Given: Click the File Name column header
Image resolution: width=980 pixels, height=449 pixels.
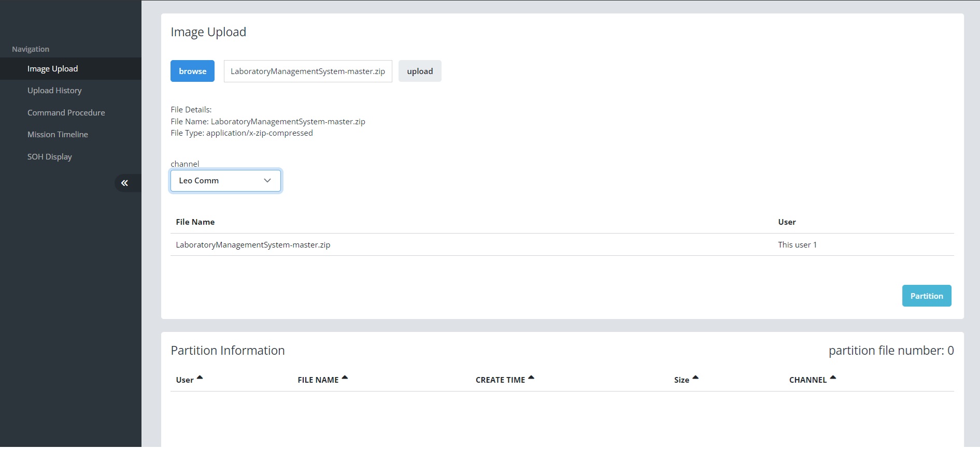Looking at the screenshot, I should click(195, 222).
